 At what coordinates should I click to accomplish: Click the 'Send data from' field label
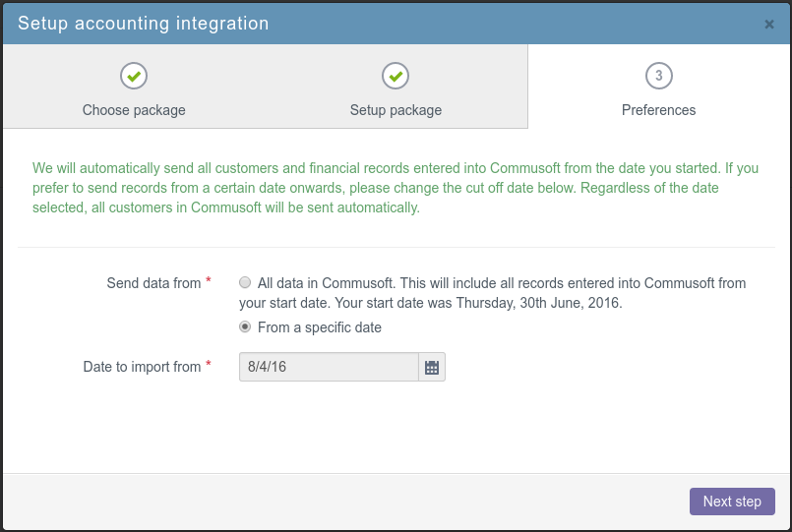point(154,283)
